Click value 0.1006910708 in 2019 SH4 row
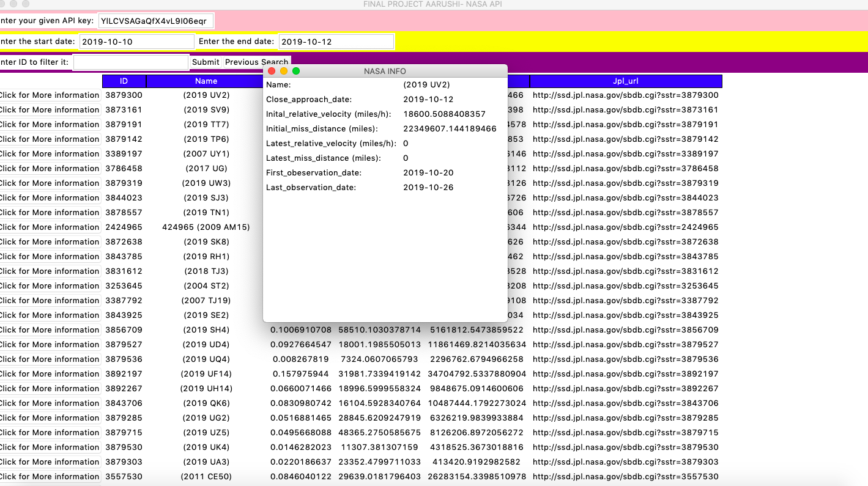Image resolution: width=868 pixels, height=486 pixels. [301, 330]
